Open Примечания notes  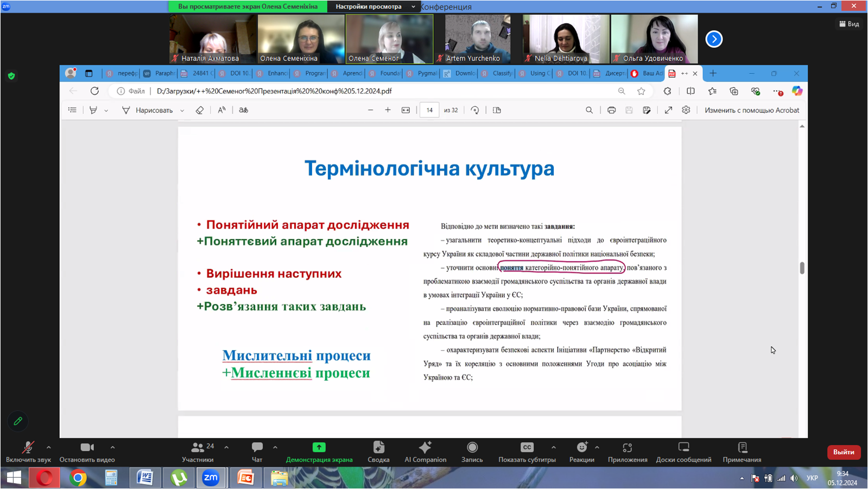(x=742, y=452)
